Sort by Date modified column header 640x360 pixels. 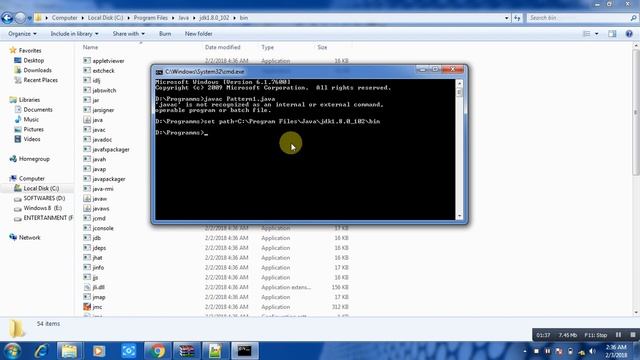(x=222, y=47)
